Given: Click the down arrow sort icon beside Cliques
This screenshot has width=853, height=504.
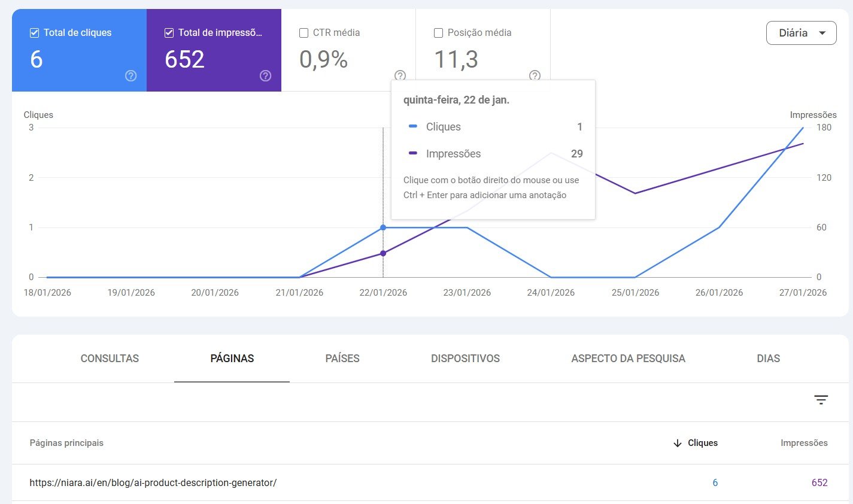Looking at the screenshot, I should [678, 443].
